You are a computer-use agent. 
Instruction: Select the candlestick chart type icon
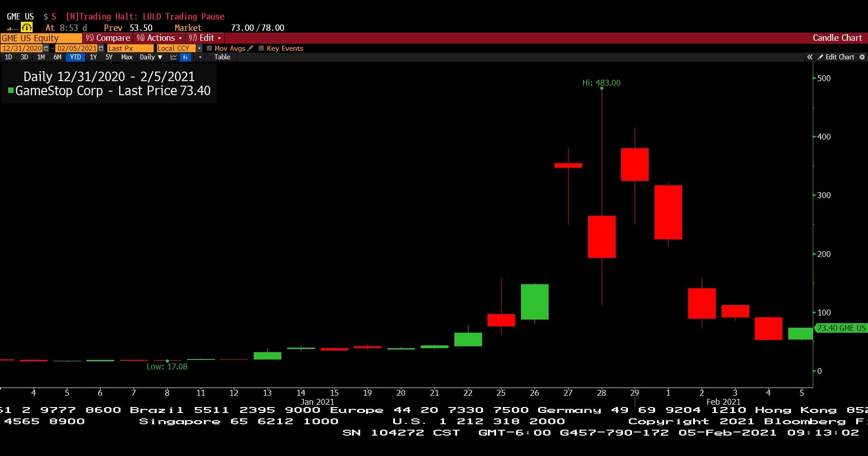185,57
